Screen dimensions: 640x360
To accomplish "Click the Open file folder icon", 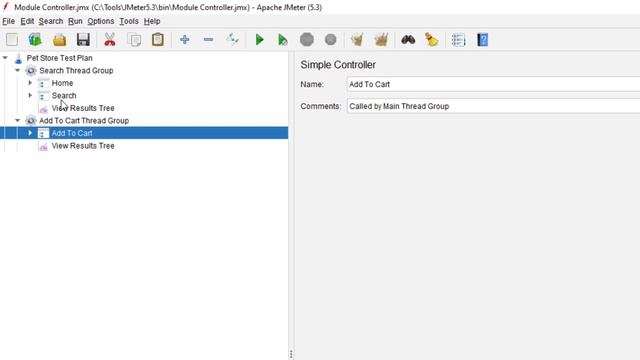I will click(x=59, y=40).
